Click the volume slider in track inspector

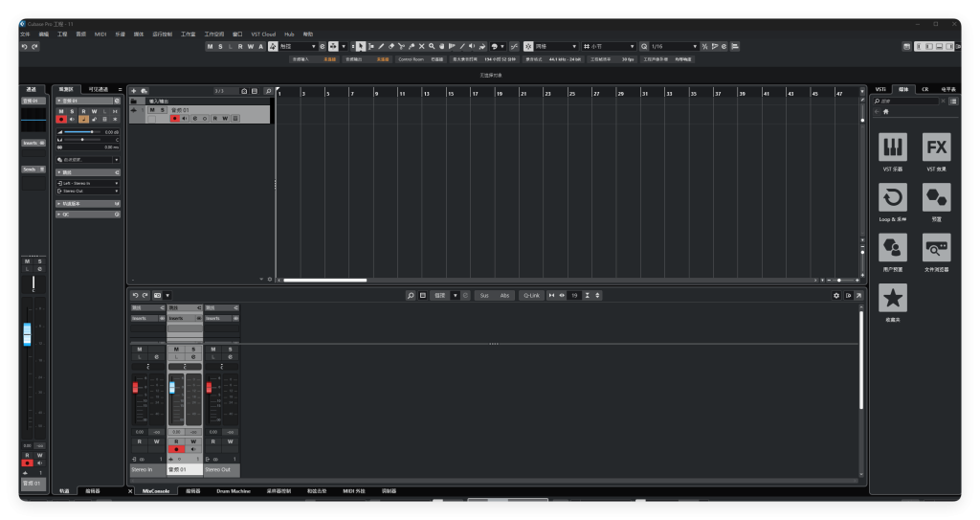pyautogui.click(x=83, y=132)
